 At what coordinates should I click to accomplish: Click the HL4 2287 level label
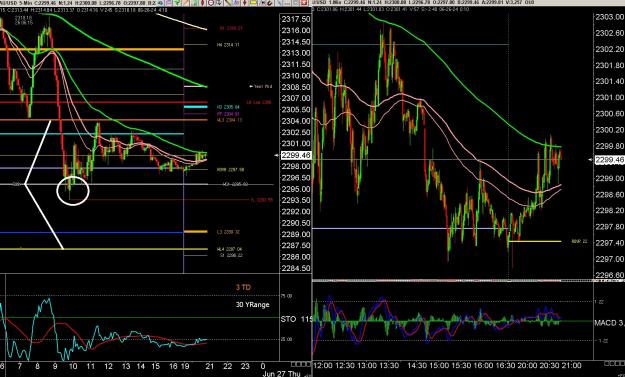229,249
